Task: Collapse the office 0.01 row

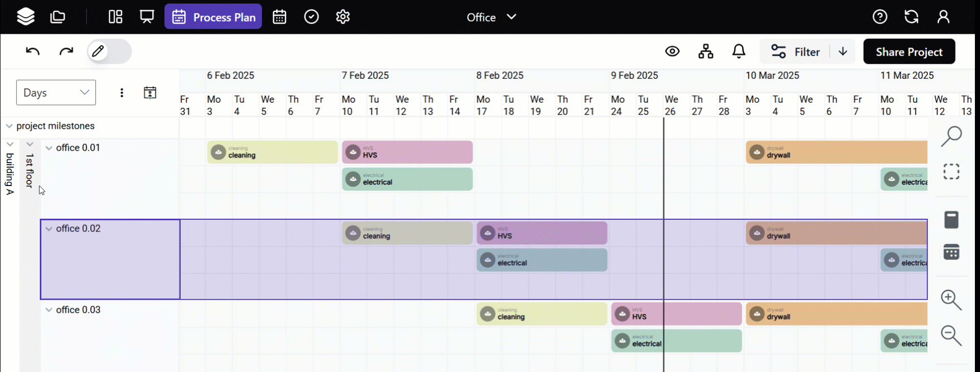Action: tap(49, 148)
